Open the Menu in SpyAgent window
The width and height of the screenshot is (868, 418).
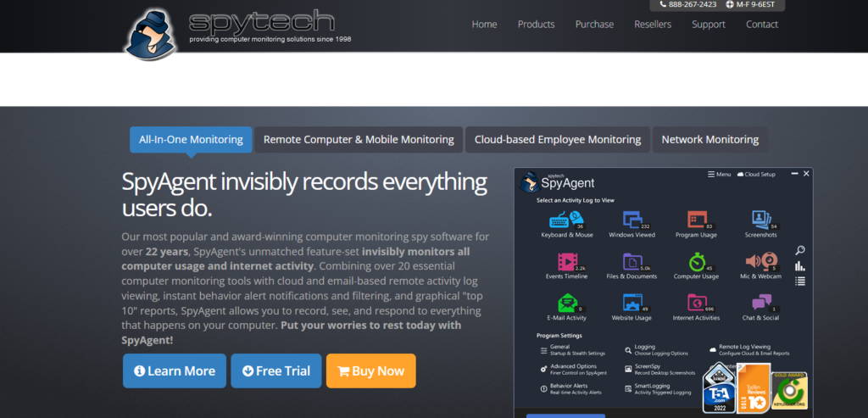[x=719, y=174]
